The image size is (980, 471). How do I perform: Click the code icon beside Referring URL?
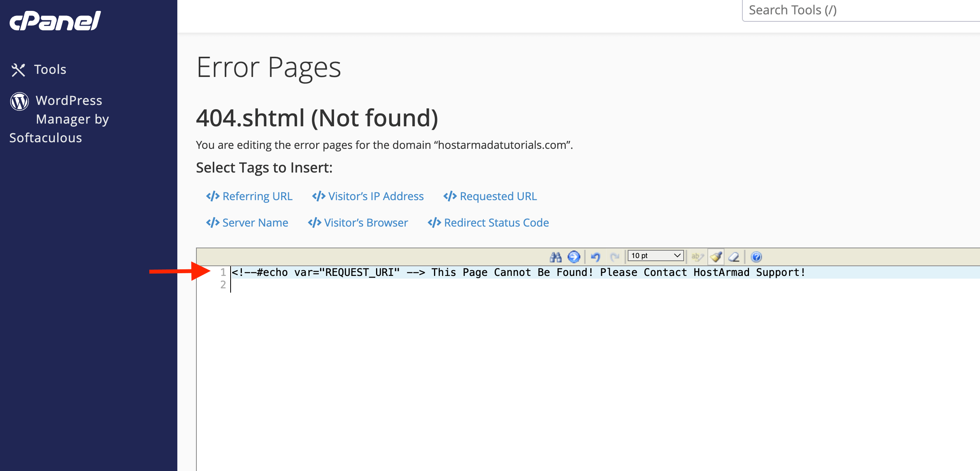(213, 196)
